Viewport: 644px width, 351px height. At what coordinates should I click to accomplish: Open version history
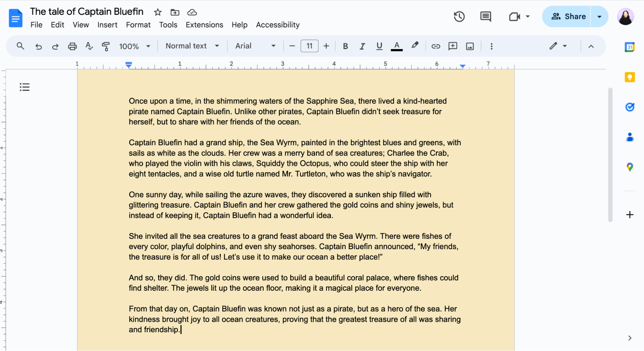point(459,16)
